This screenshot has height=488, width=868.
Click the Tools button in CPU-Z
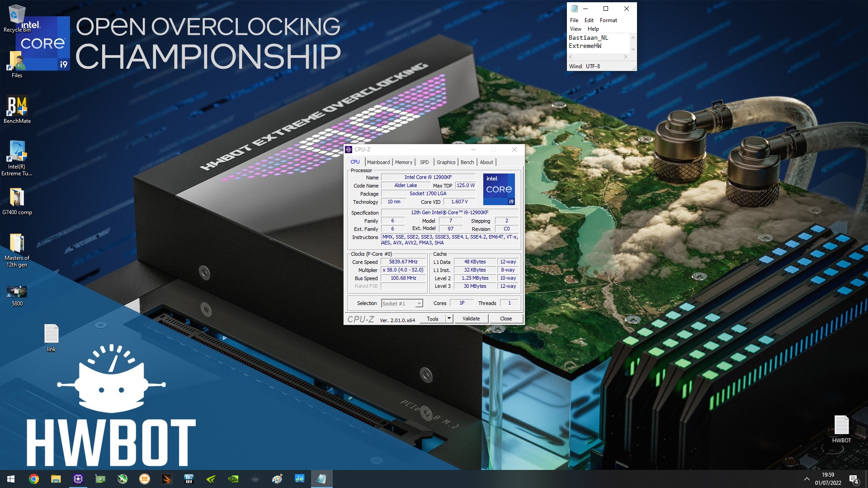[433, 319]
